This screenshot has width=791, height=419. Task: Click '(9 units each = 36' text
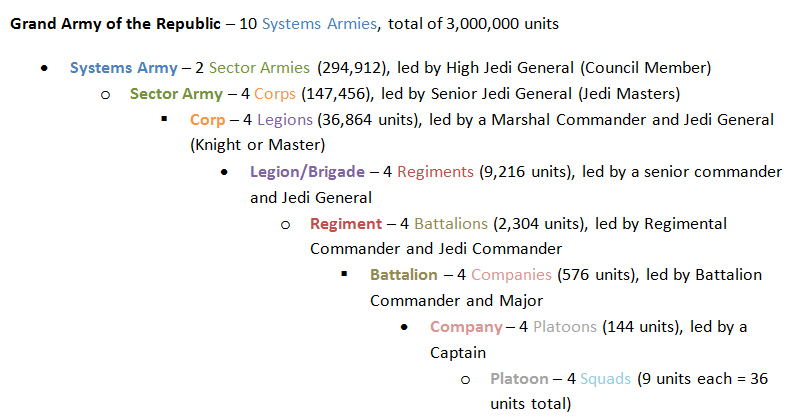coord(702,379)
